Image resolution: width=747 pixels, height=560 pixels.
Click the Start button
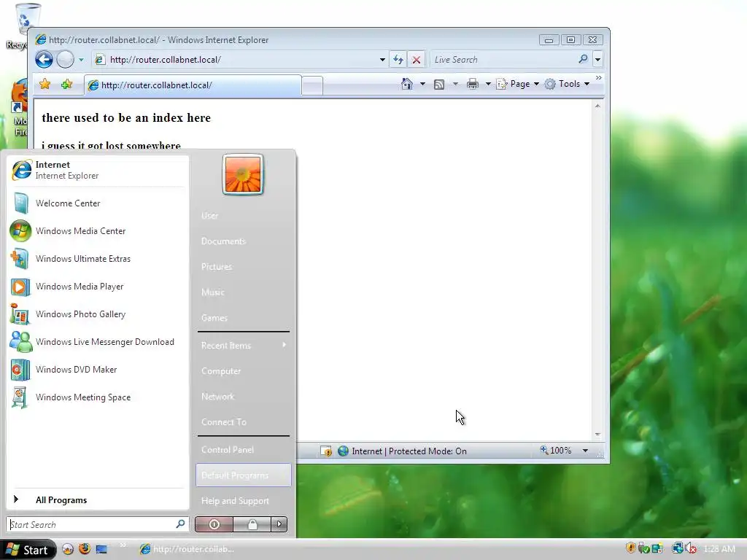coord(28,550)
